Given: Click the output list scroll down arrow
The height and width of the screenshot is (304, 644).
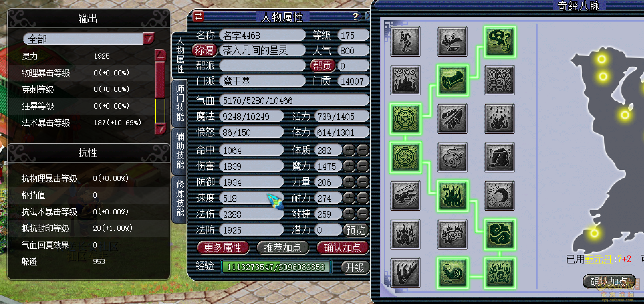Looking at the screenshot, I should click(160, 128).
